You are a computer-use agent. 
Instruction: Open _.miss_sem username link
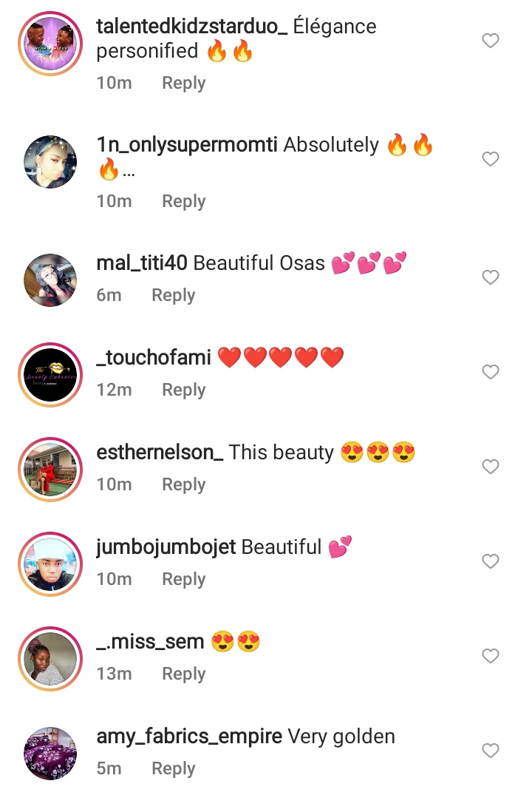[x=151, y=642]
